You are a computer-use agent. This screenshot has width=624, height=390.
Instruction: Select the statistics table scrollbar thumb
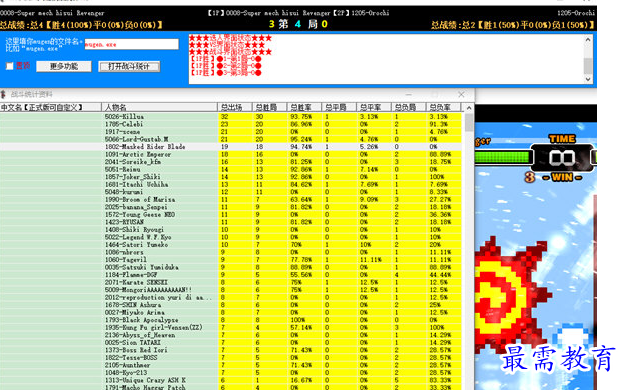tap(469, 123)
